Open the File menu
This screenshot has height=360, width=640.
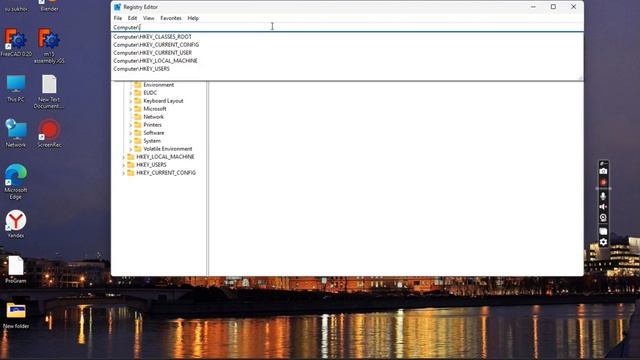(x=118, y=18)
